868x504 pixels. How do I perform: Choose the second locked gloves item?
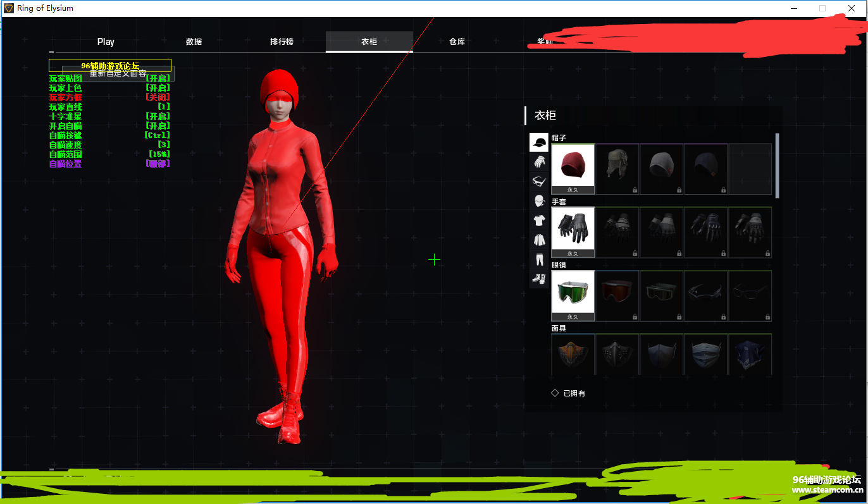[x=617, y=232]
